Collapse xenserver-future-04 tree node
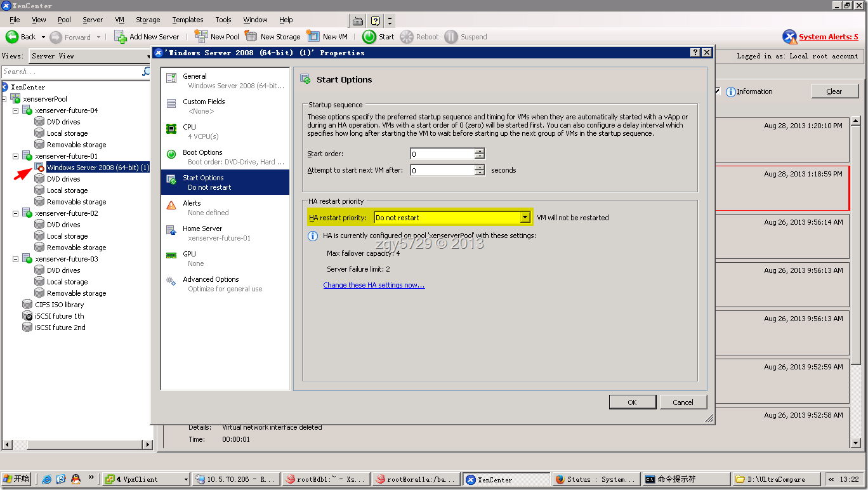This screenshot has width=868, height=490. 16,110
